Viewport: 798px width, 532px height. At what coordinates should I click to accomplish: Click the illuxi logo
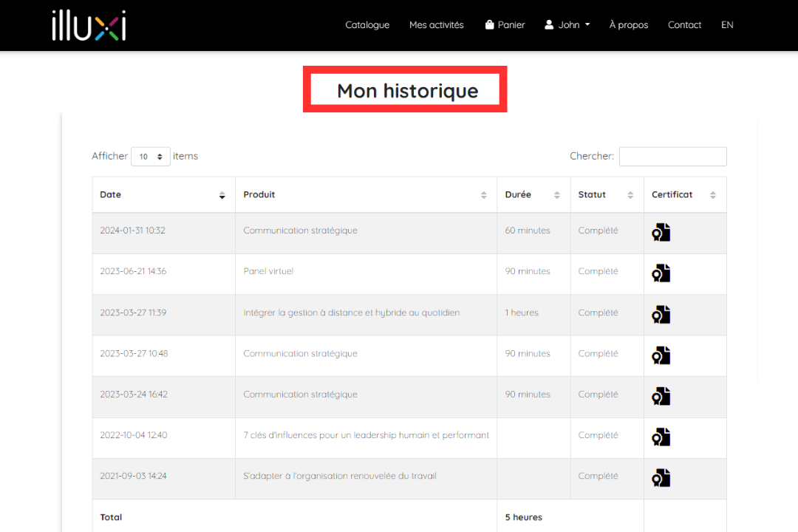[x=89, y=25]
